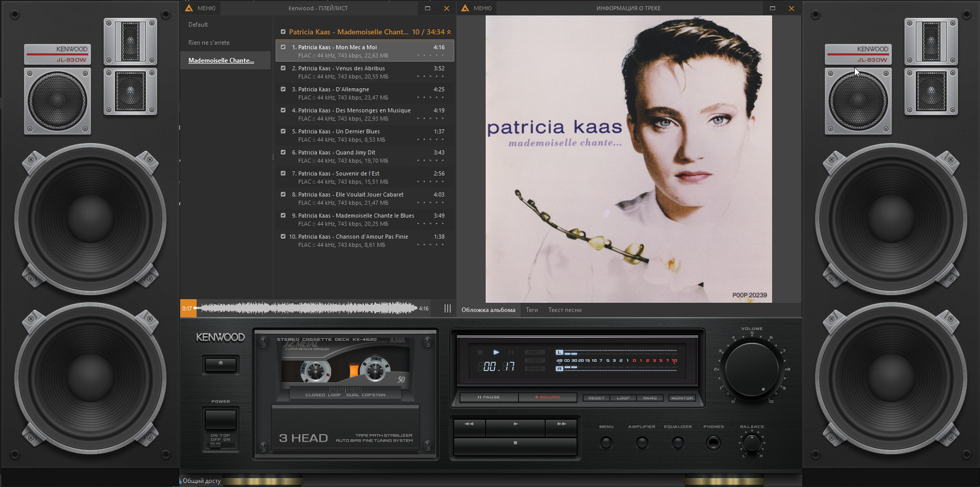Click the LOOP button

pos(623,398)
